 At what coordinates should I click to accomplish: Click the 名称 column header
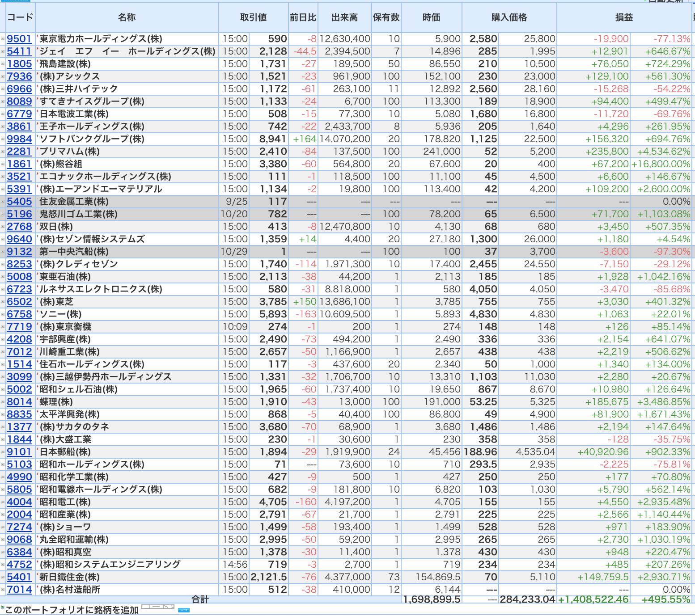click(127, 17)
